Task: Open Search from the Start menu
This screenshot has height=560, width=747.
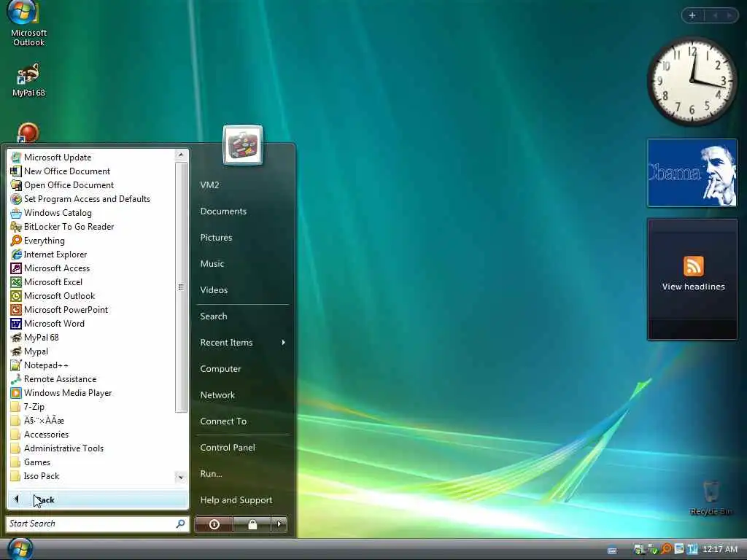Action: pos(242,316)
